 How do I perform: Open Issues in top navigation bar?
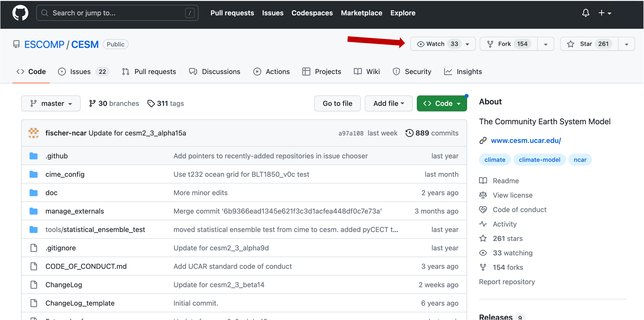273,13
